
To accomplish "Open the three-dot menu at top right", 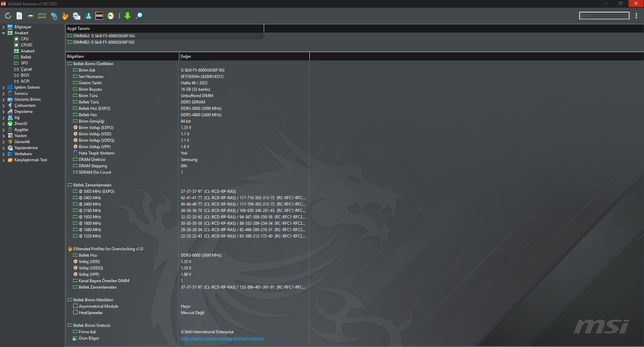I will [636, 16].
